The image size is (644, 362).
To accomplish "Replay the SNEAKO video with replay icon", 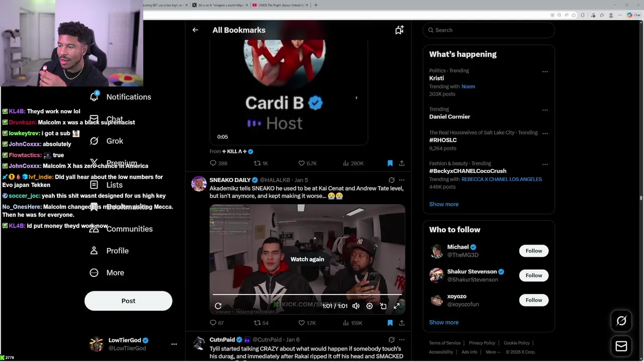I will (x=218, y=306).
